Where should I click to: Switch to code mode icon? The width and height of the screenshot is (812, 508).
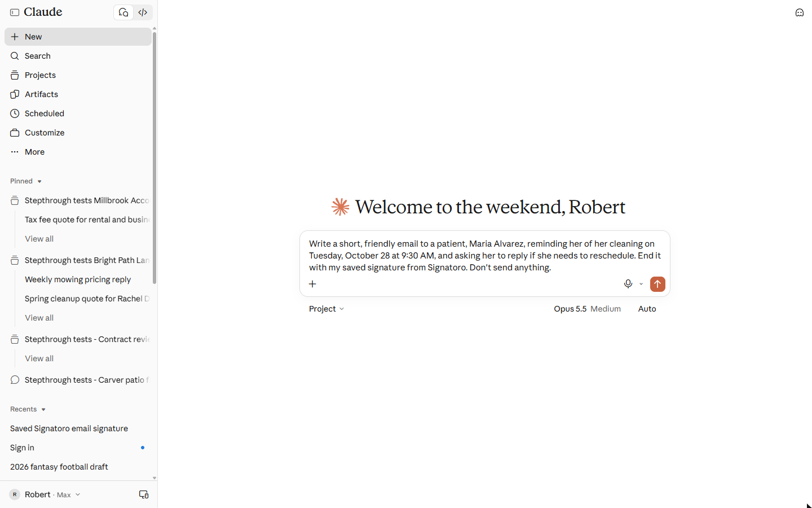pos(143,12)
